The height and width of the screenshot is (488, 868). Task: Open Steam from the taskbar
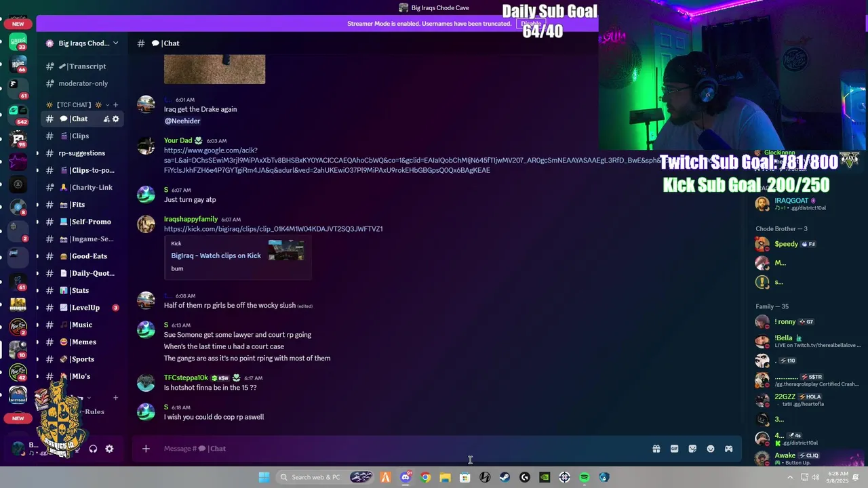(x=505, y=477)
